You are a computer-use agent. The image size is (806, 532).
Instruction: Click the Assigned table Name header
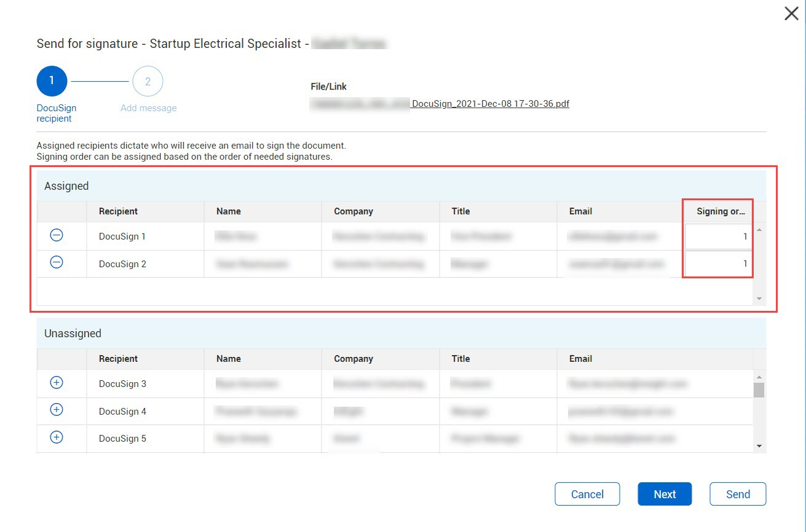pyautogui.click(x=263, y=211)
